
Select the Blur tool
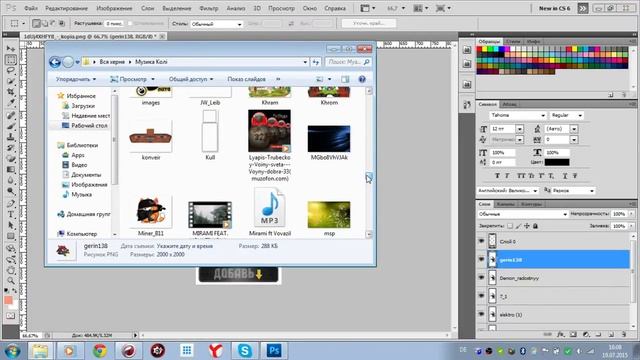click(11, 180)
